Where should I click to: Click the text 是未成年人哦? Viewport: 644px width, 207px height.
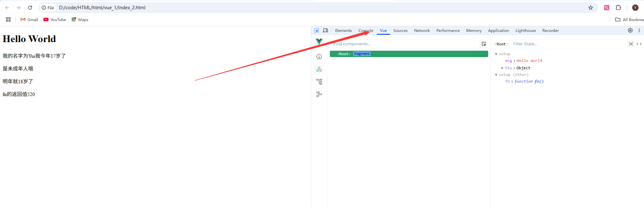coord(18,69)
